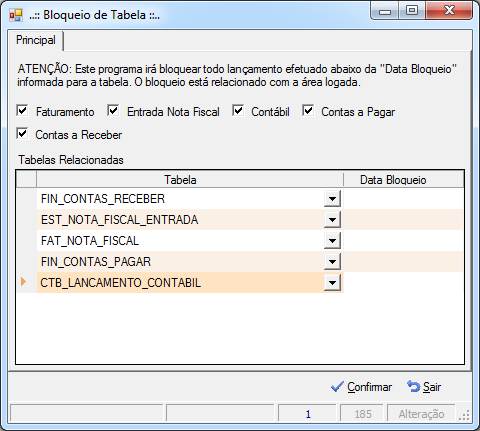Click the application icon in title bar
This screenshot has width=480, height=431.
point(16,15)
